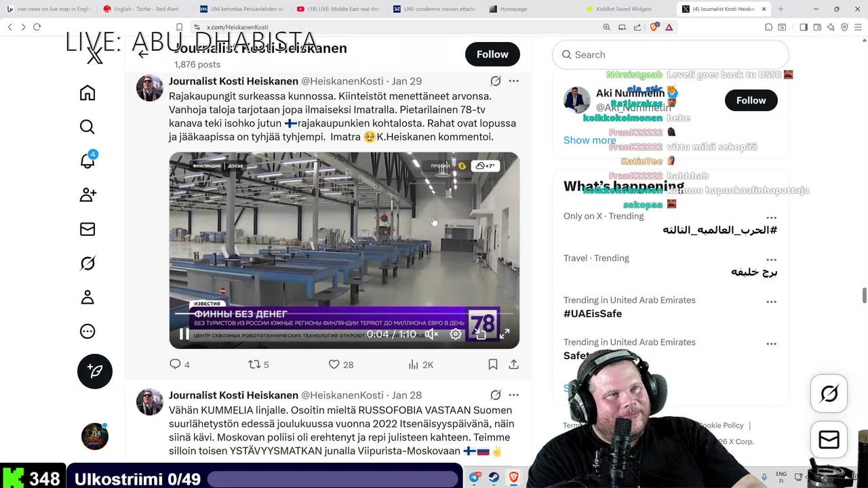Open Telegram from the taskbar
This screenshot has width=868, height=488.
pyautogui.click(x=475, y=477)
